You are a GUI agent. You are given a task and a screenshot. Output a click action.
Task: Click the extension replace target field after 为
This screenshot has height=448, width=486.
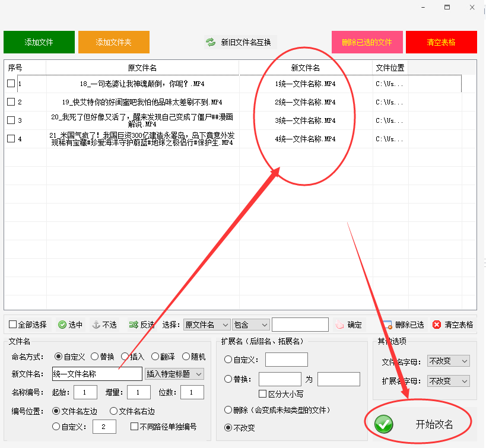pyautogui.click(x=339, y=379)
